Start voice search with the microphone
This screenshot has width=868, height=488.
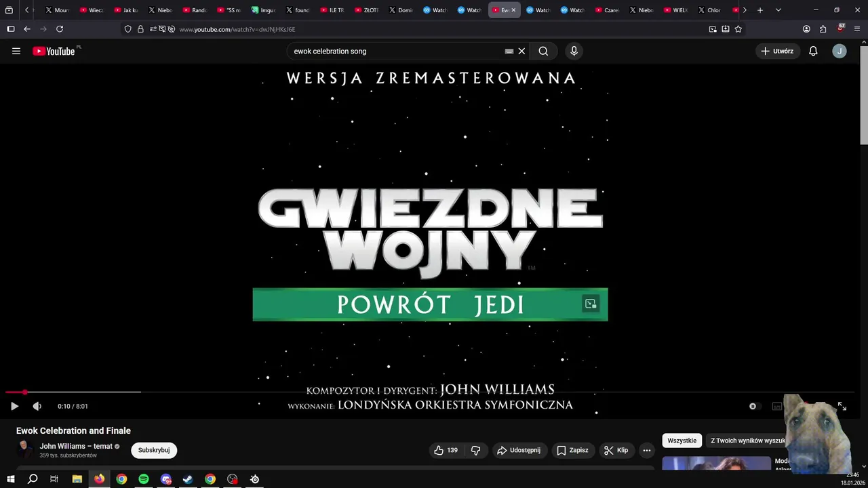coord(574,51)
